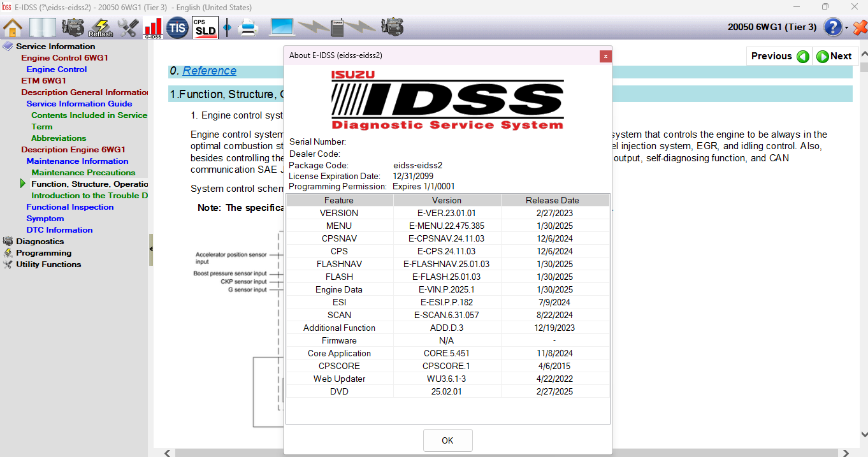868x457 pixels.
Task: Open the service manual book icon
Action: 43,27
